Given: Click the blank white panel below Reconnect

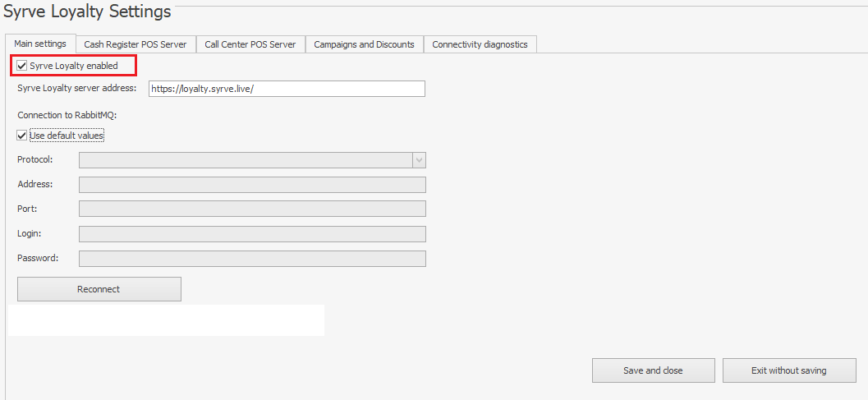Looking at the screenshot, I should click(166, 320).
